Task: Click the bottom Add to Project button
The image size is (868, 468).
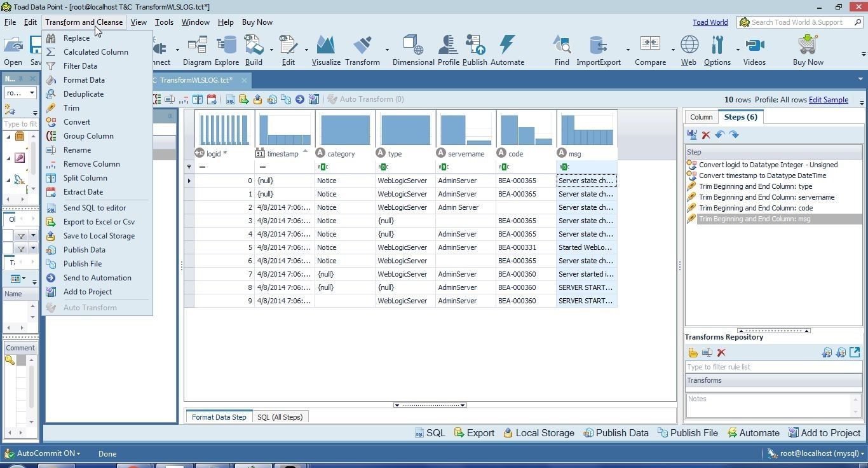Action: coord(824,433)
